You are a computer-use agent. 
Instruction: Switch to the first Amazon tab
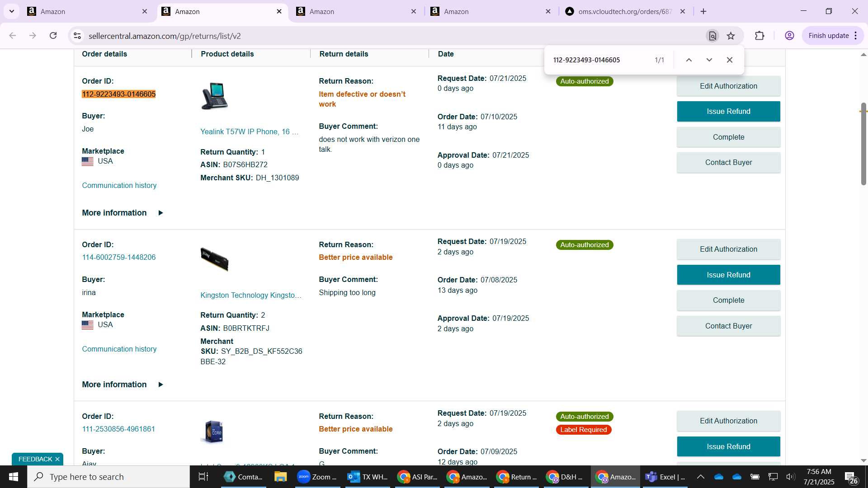(x=87, y=11)
